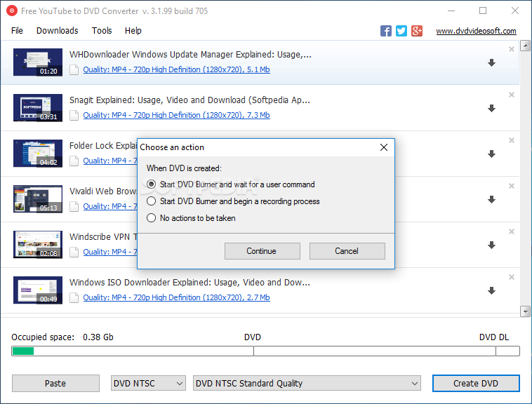532x404 pixels.
Task: Remove Windscribe VPN video from list
Action: [x=512, y=231]
